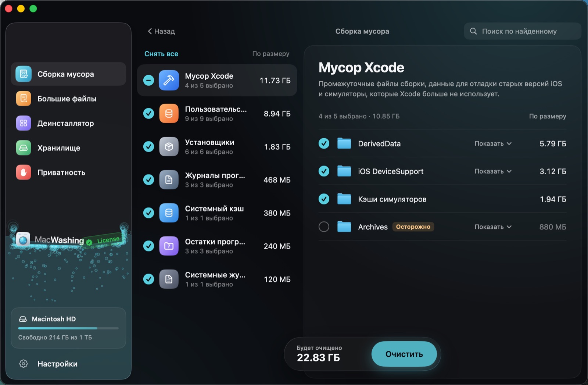588x385 pixels.
Task: Click the Сборка мусора sidebar icon
Action: (x=24, y=74)
